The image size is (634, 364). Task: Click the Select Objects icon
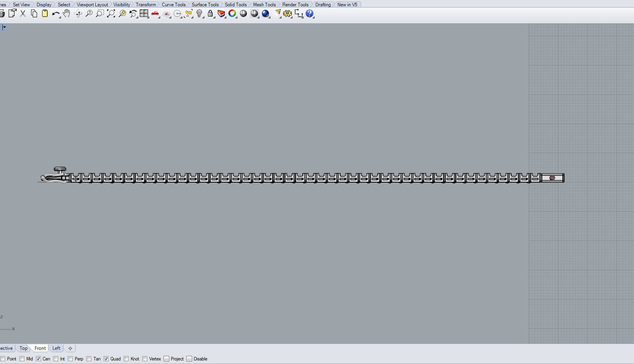click(x=189, y=14)
